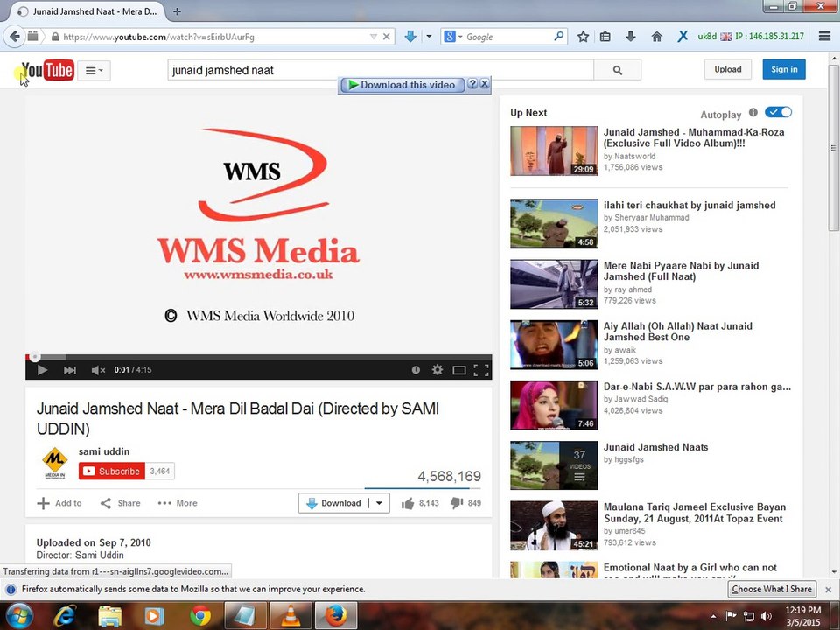
Task: Open Junaid Jamshed Naats playlist
Action: [x=655, y=447]
